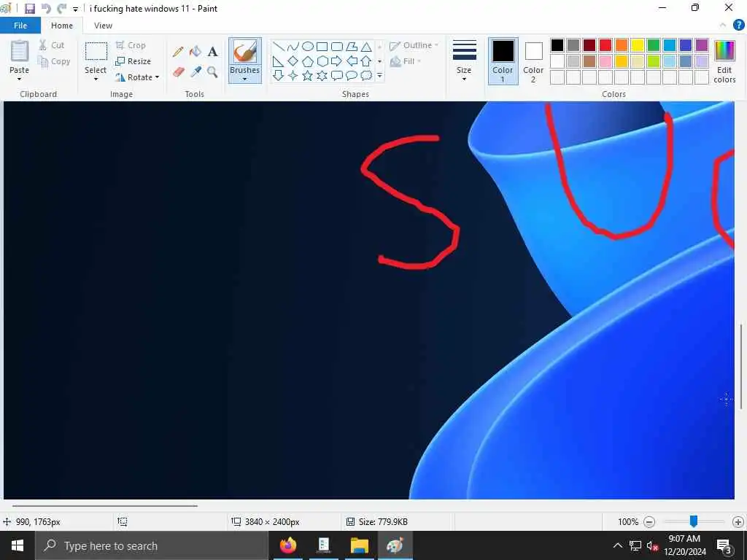Pick the purple color swatch

tap(702, 45)
